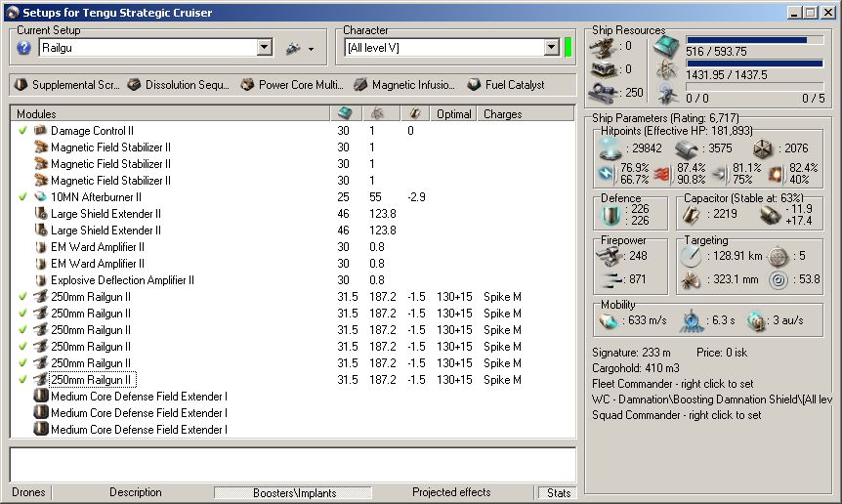842x504 pixels.
Task: Switch to the Projected effects tab
Action: [451, 492]
